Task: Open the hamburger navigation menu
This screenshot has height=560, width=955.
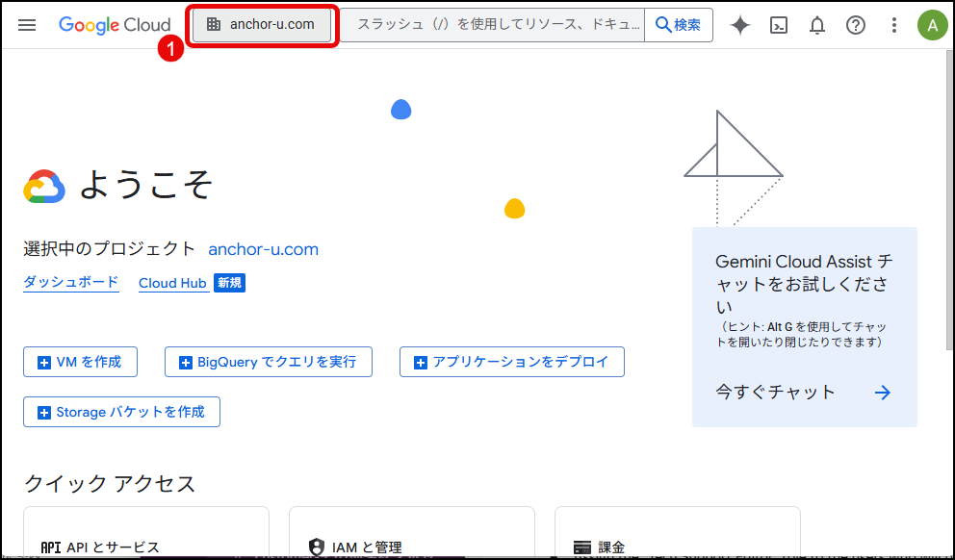Action: pyautogui.click(x=27, y=25)
